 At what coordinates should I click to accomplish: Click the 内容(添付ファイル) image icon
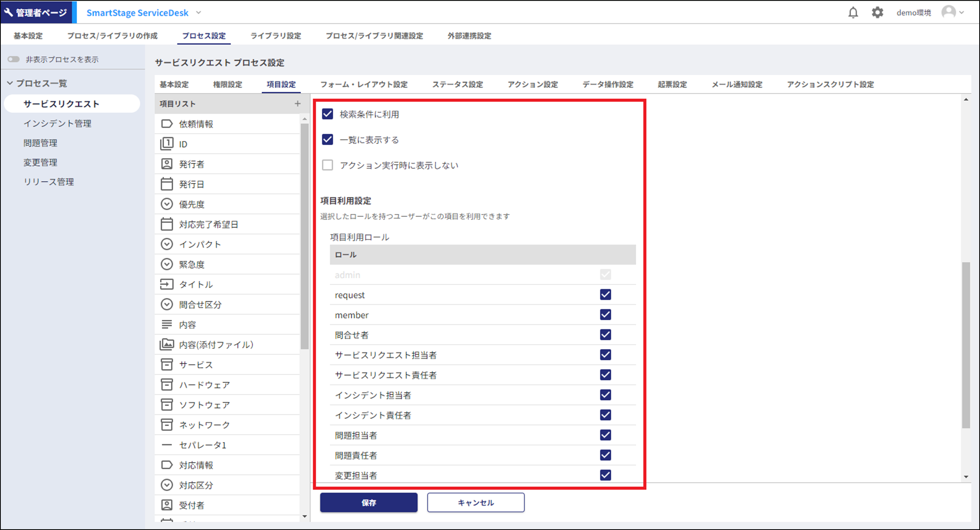tap(167, 344)
